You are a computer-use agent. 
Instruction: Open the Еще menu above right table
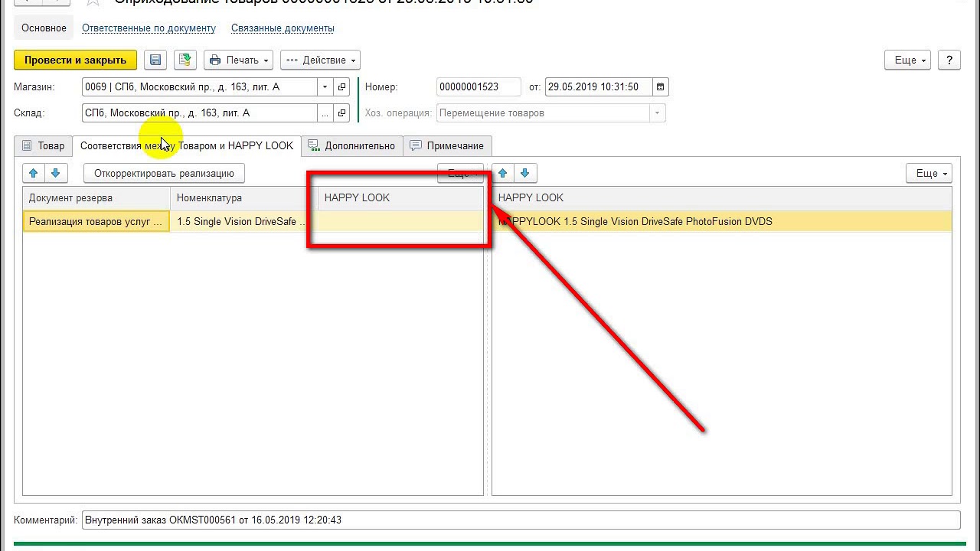pyautogui.click(x=929, y=174)
